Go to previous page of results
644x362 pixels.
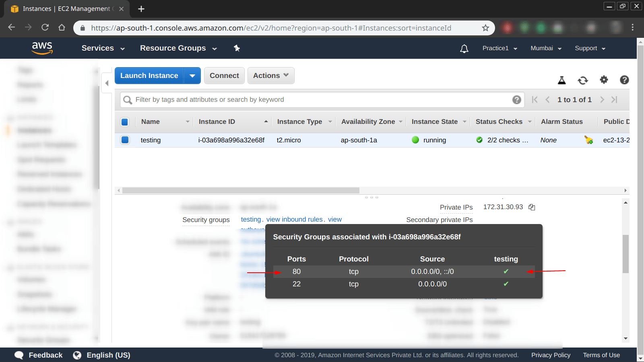[x=547, y=100]
